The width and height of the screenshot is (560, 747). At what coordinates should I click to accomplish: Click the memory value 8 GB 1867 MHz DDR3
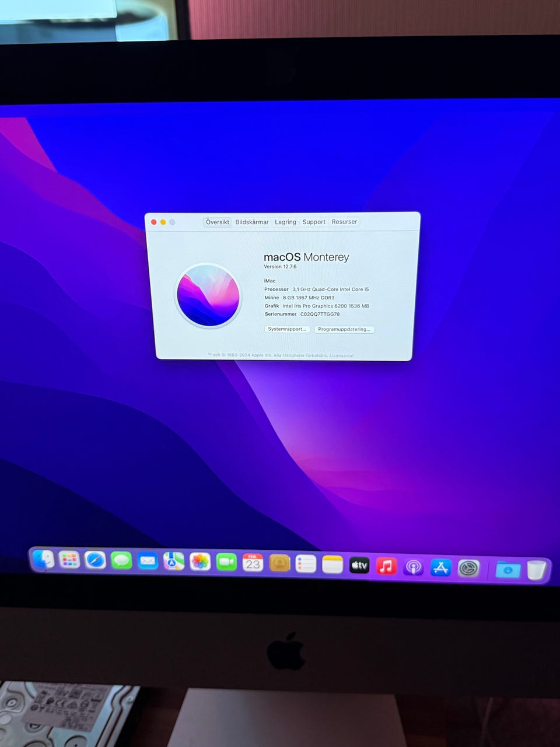pyautogui.click(x=309, y=298)
